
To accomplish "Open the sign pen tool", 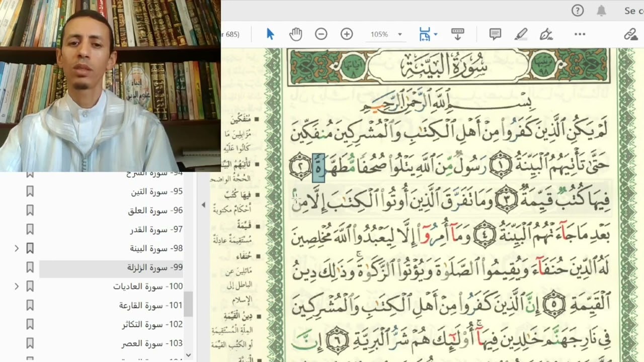I will click(x=546, y=34).
